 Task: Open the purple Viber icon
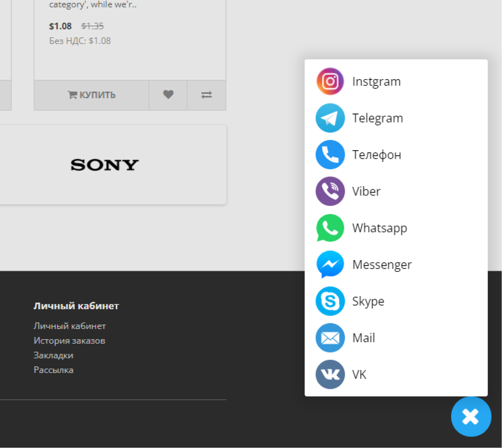[330, 192]
